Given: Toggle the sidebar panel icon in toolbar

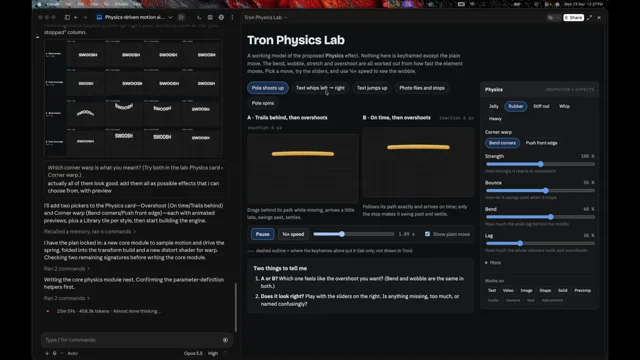Looking at the screenshot, I should click(67, 18).
